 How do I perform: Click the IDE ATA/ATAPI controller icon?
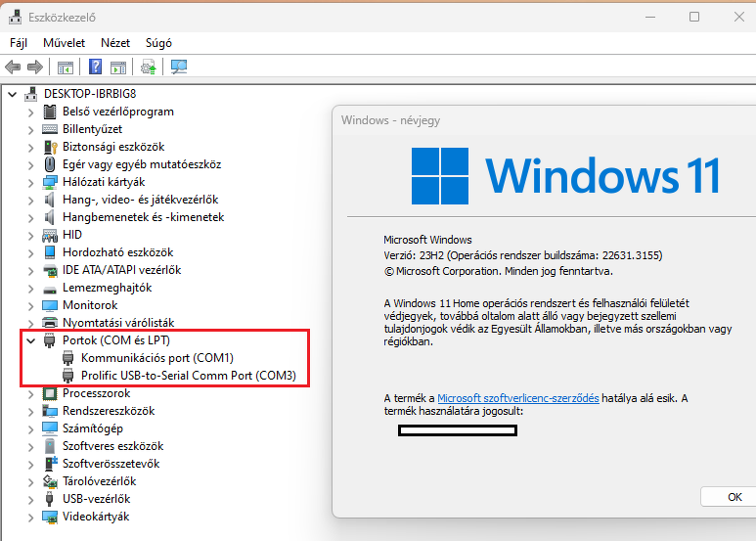[x=50, y=270]
